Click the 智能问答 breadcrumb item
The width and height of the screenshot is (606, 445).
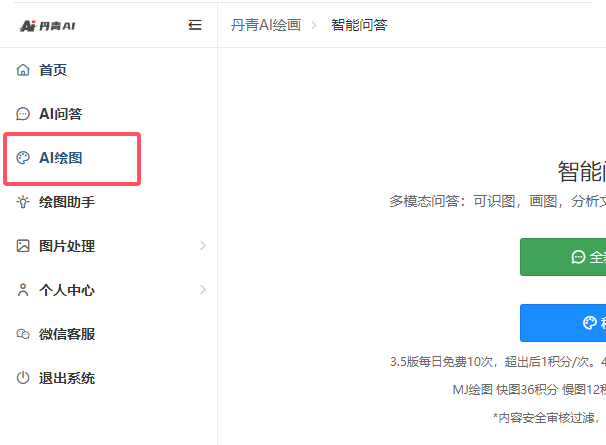point(358,25)
